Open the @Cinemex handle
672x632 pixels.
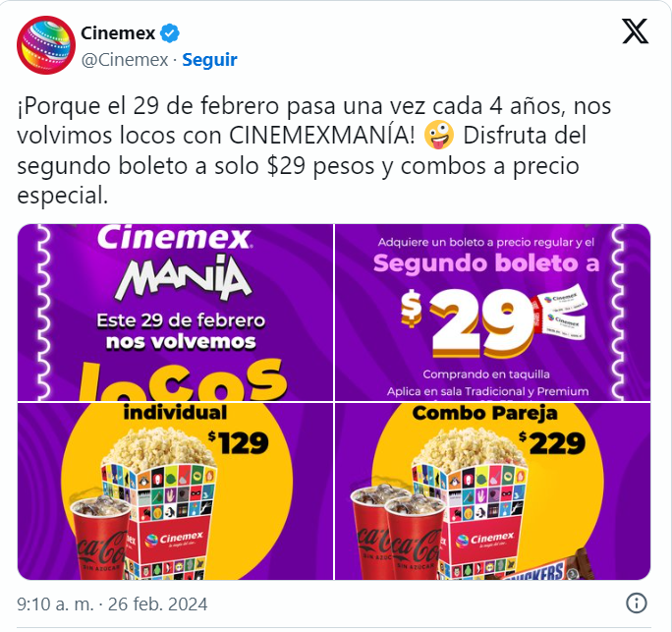125,60
